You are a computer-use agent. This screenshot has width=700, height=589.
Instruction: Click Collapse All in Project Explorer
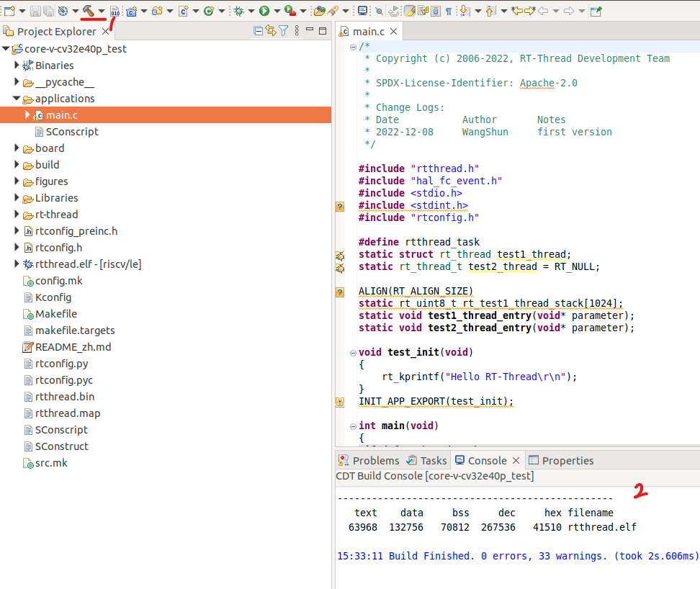click(259, 31)
